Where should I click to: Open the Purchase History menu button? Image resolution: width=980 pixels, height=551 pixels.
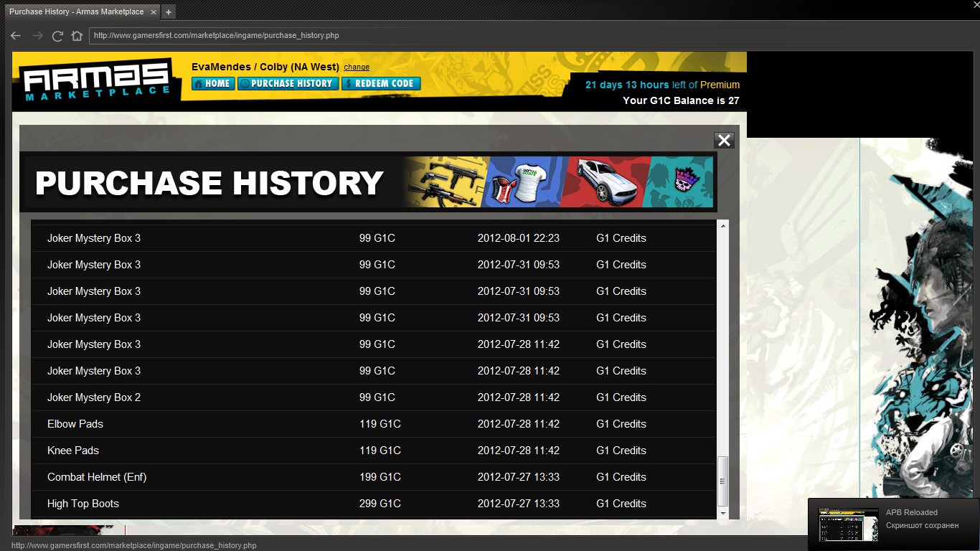click(288, 84)
